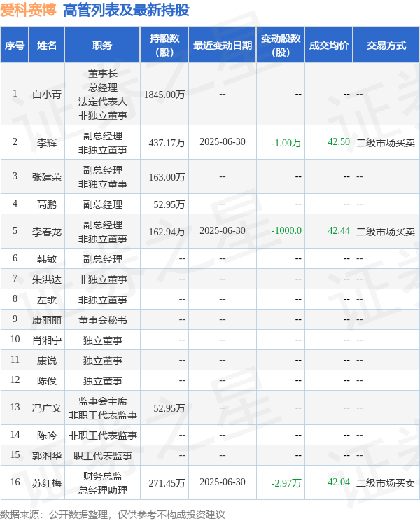This screenshot has width=420, height=521.
Task: Click the 姓名 column header
Action: coord(47,46)
